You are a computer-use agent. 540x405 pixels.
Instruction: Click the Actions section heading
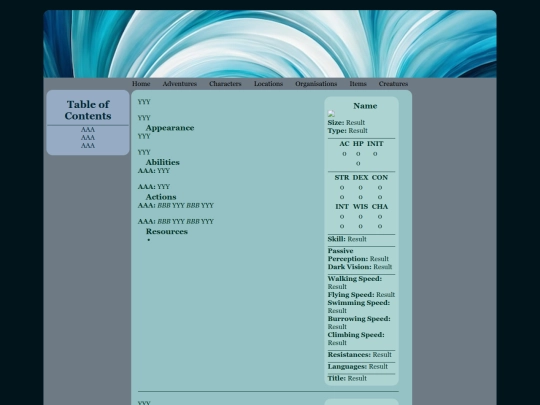click(x=161, y=197)
